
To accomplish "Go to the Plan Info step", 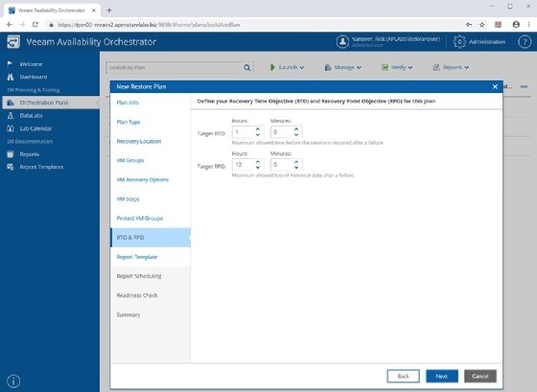I will click(128, 103).
